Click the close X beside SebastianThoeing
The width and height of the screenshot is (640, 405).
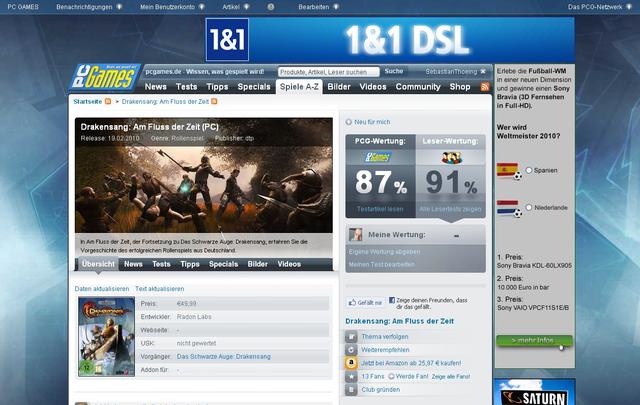pyautogui.click(x=483, y=71)
